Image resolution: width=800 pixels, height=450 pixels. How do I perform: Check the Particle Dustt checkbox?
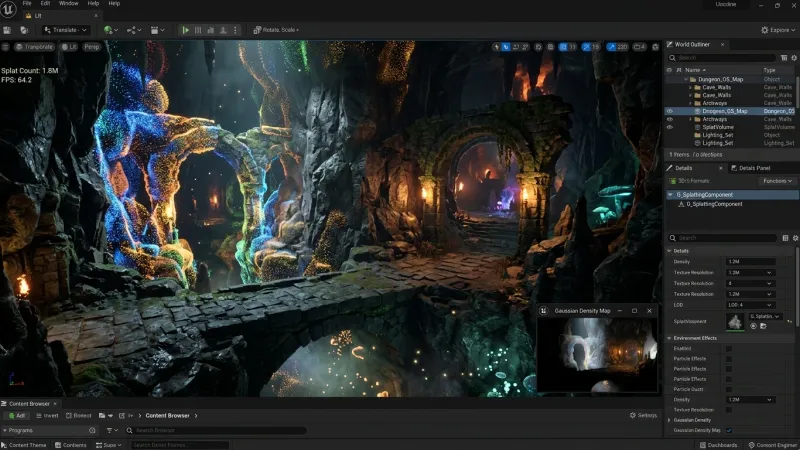[729, 390]
